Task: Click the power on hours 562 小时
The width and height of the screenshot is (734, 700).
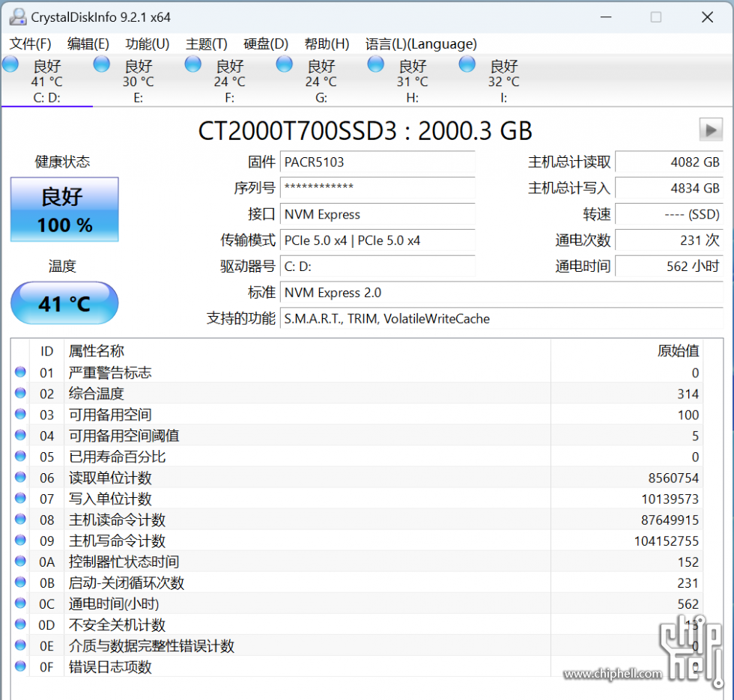Action: coord(670,267)
